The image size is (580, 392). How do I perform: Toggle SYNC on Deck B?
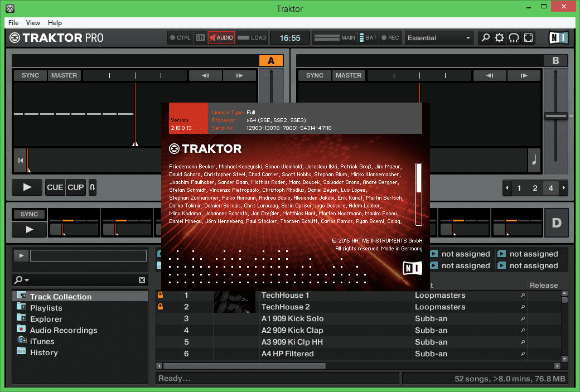tap(315, 75)
